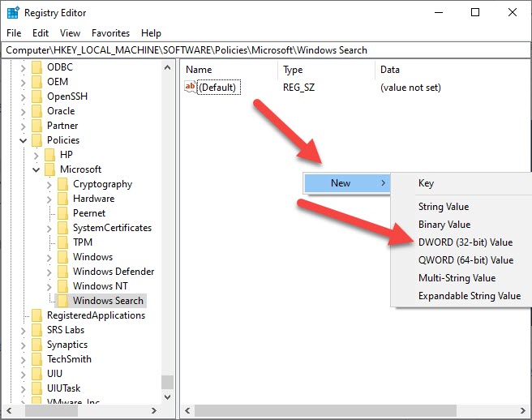The image size is (532, 420).
Task: Click the Registry Editor app icon in title bar
Action: [x=12, y=12]
